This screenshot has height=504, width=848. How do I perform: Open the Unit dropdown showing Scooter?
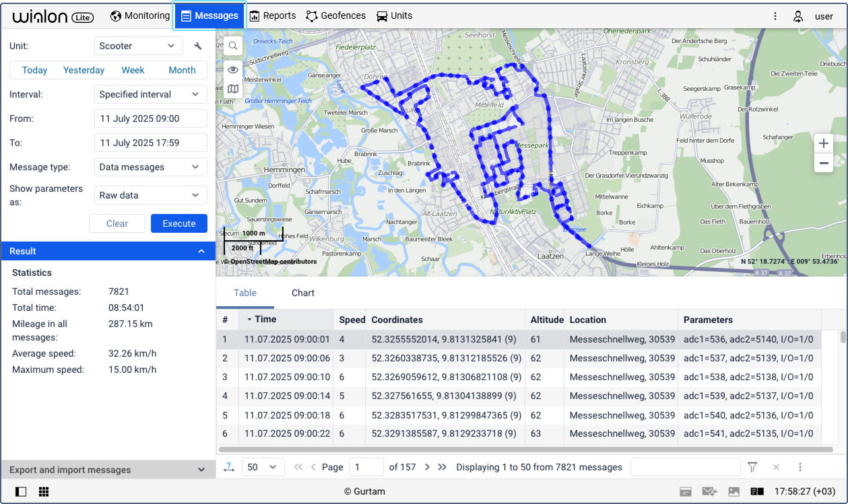point(138,46)
